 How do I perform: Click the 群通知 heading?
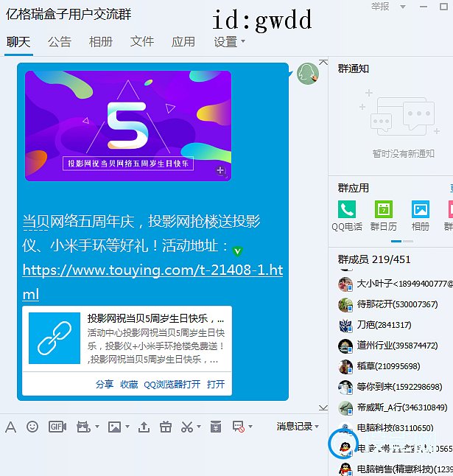coord(353,69)
